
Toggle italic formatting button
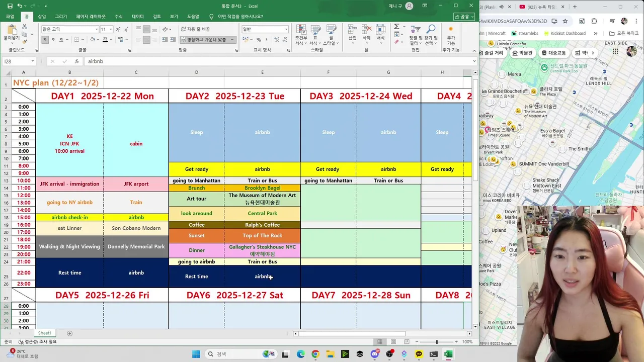[x=53, y=40]
